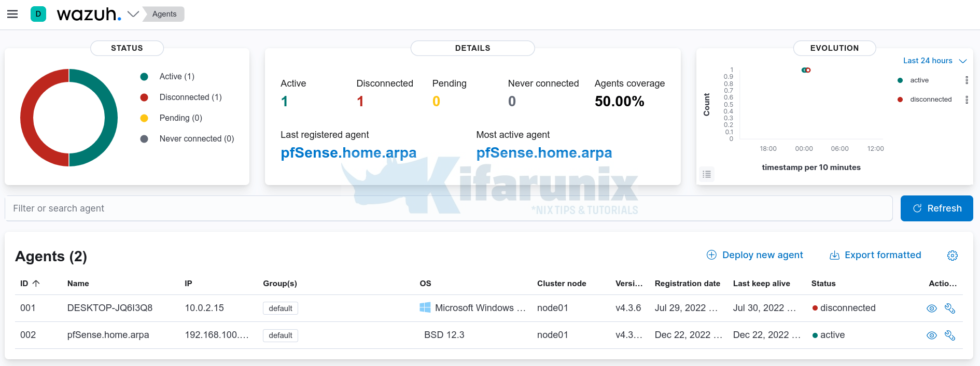Click the green active donut segment
Screen dimensions: 980x366
(110, 118)
